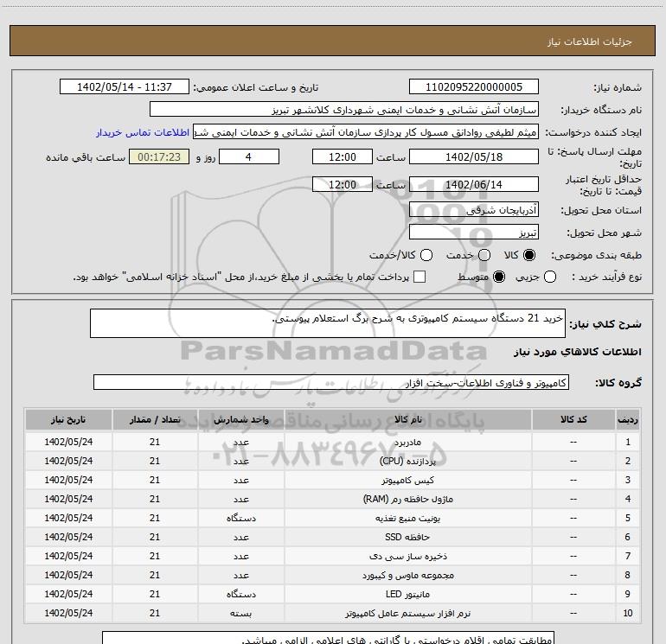Click unit عدد in the پردازنده (CPU) row
The image size is (666, 644).
tap(240, 461)
